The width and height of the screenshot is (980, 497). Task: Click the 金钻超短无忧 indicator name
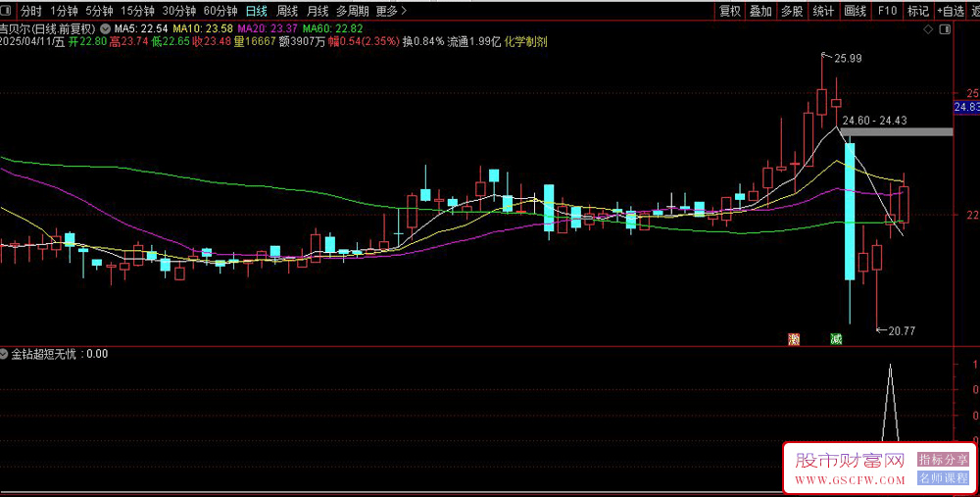tap(43, 354)
